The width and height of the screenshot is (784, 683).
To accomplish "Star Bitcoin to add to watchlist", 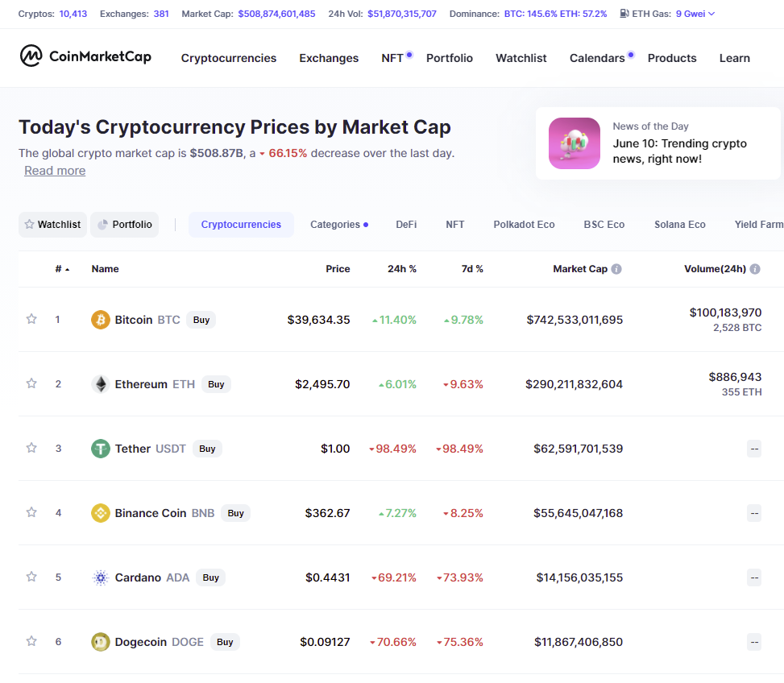I will pyautogui.click(x=31, y=319).
